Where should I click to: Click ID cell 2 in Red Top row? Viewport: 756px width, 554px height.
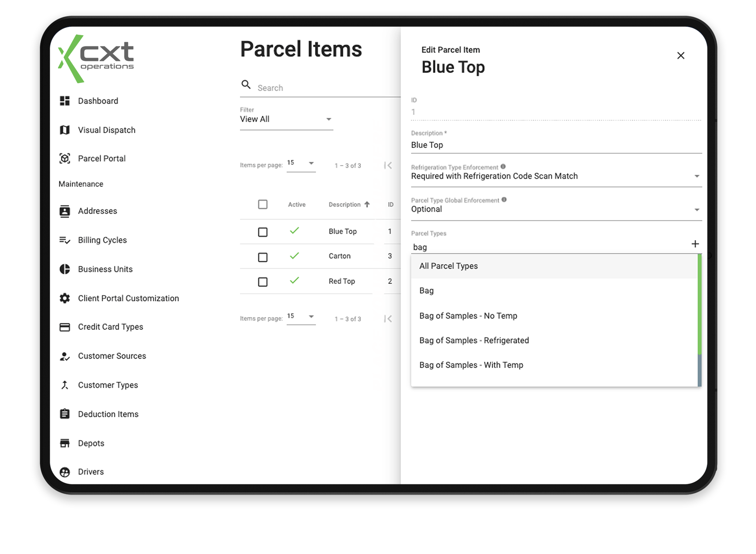point(390,281)
